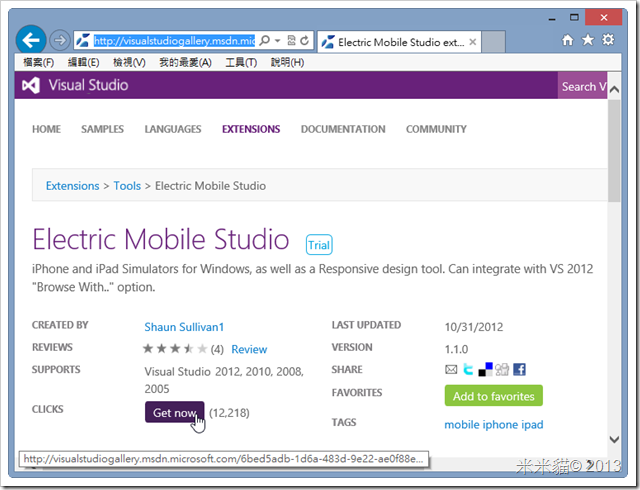Go to DOCUMENTATION navigation link
This screenshot has width=640, height=490.
point(343,129)
